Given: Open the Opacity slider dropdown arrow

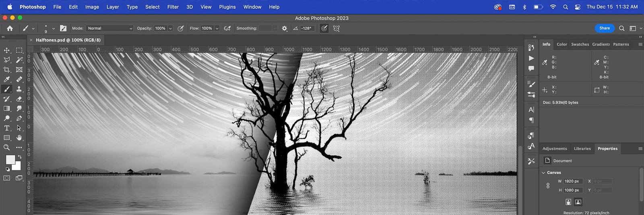Looking at the screenshot, I should click(170, 28).
